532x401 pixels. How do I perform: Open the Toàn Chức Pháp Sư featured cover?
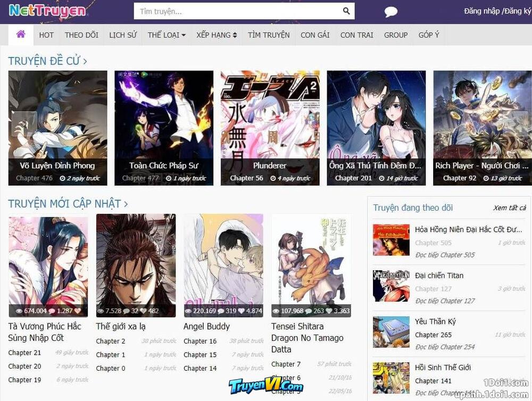coord(164,128)
